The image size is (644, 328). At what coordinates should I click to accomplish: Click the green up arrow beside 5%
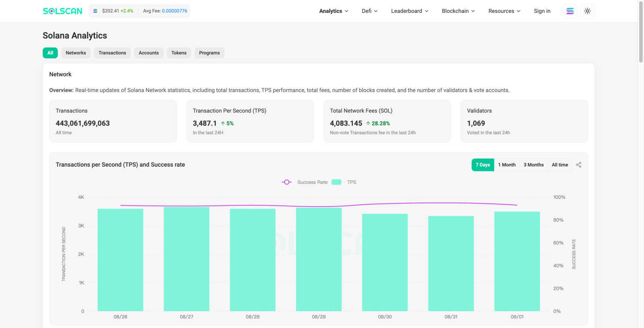pyautogui.click(x=223, y=123)
